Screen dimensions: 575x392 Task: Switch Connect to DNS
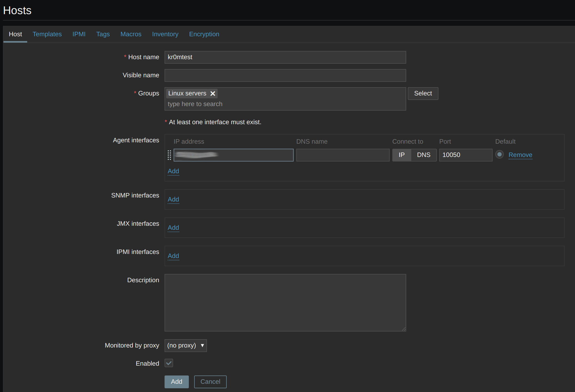pos(424,155)
